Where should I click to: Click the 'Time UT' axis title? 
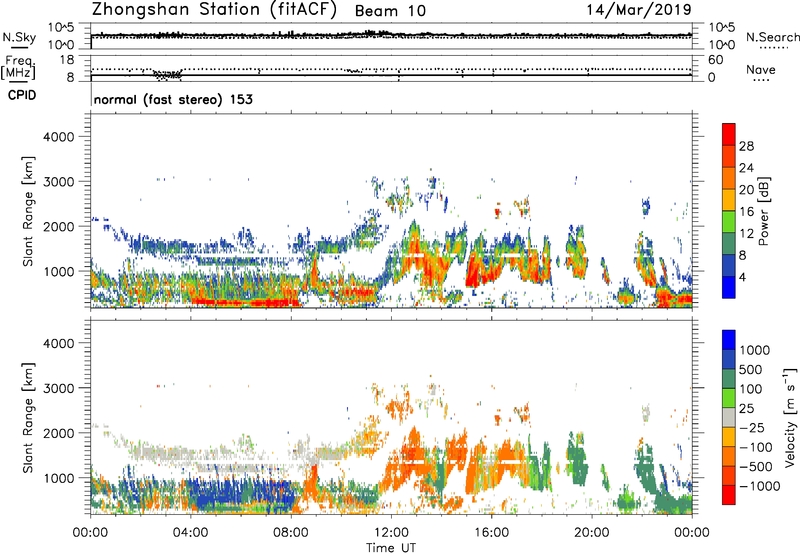391,548
